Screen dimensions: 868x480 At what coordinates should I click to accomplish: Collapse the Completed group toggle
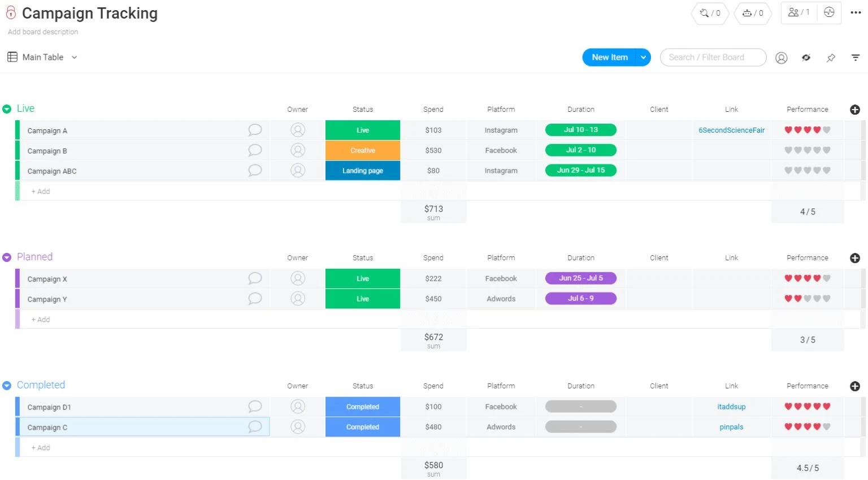(7, 386)
